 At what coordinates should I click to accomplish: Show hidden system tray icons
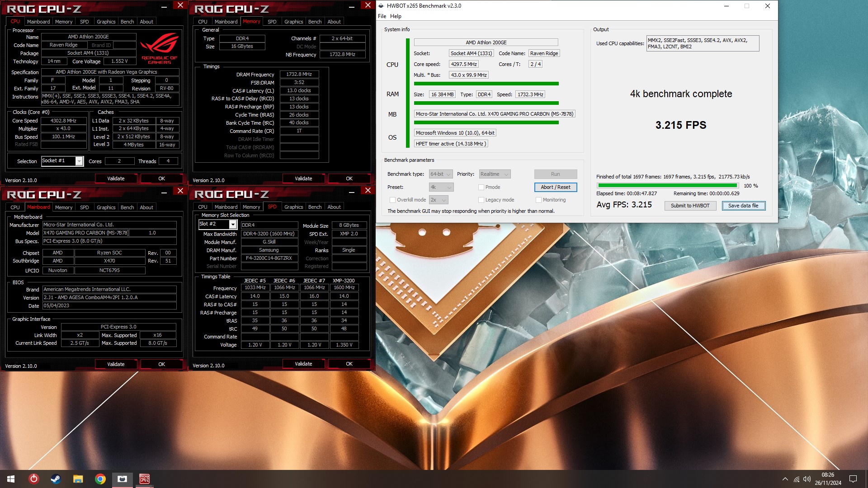(785, 479)
